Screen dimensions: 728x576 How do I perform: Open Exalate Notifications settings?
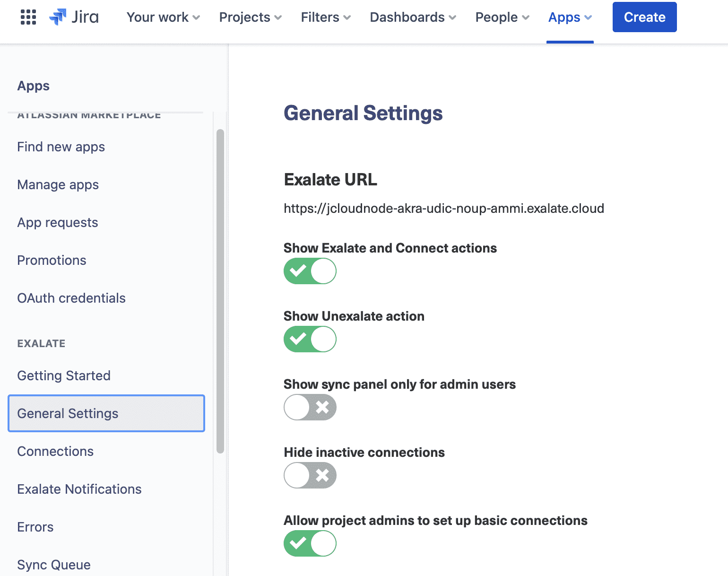pos(79,489)
